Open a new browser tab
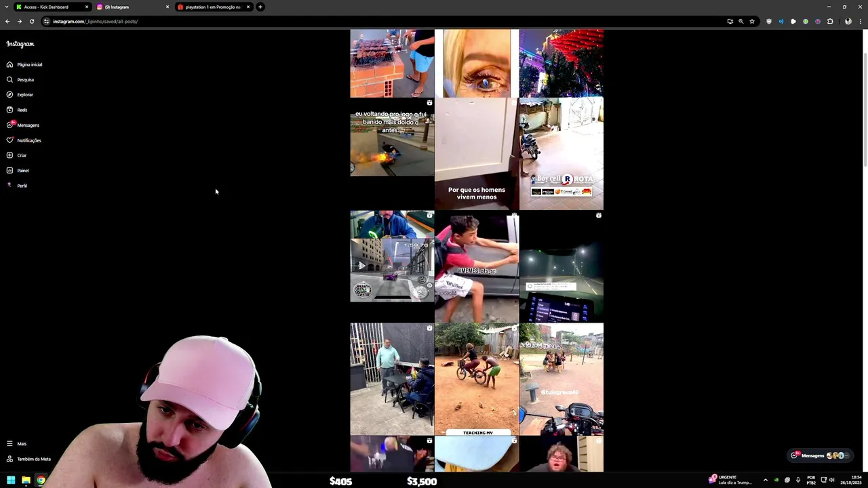This screenshot has width=868, height=488. click(260, 7)
